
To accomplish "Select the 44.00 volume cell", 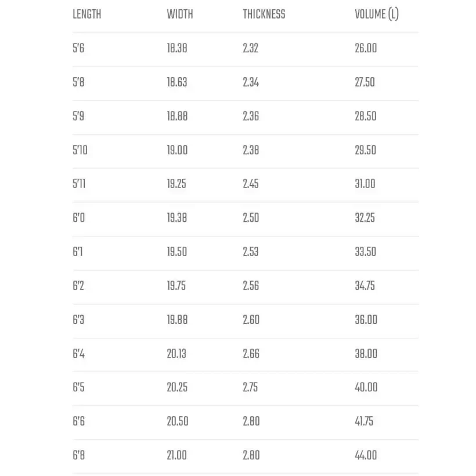I will [366, 456].
